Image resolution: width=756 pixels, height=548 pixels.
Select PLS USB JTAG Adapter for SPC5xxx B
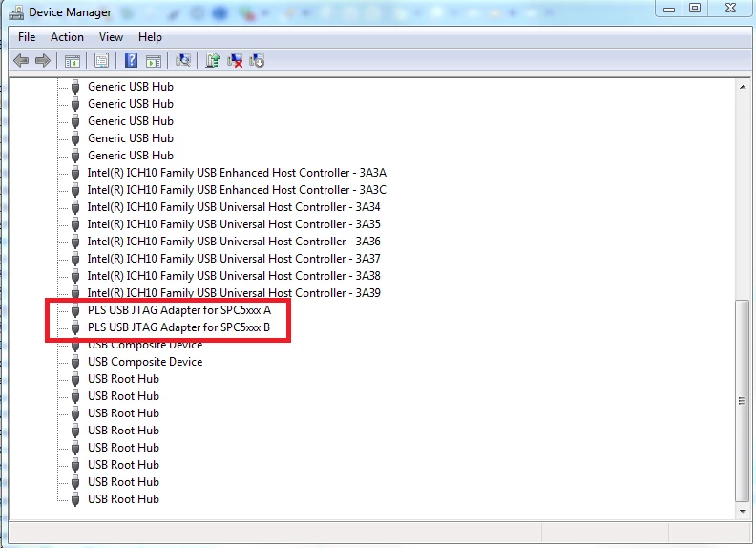178,327
